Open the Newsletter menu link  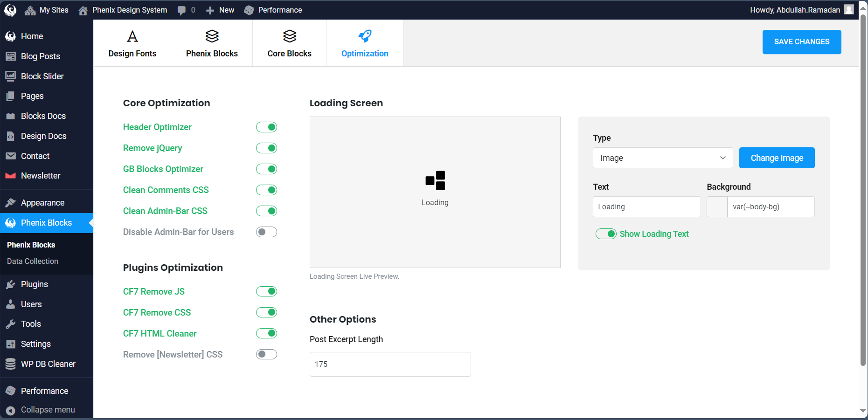41,176
